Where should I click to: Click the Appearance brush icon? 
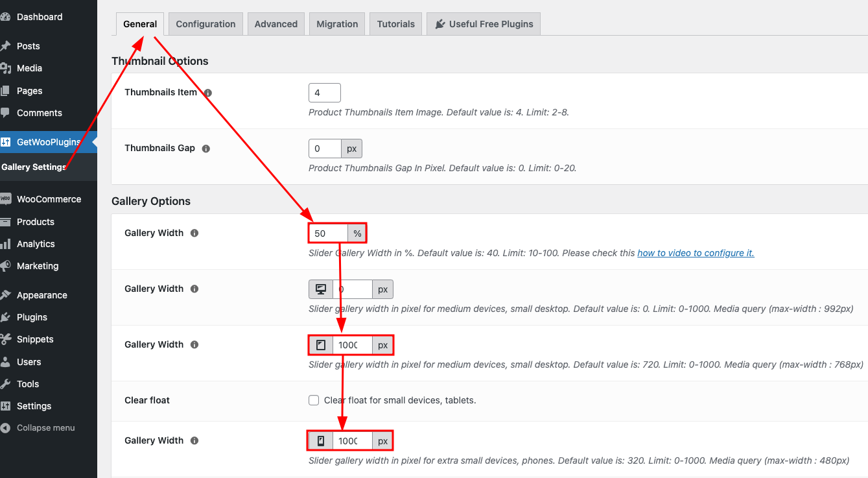pyautogui.click(x=5, y=295)
